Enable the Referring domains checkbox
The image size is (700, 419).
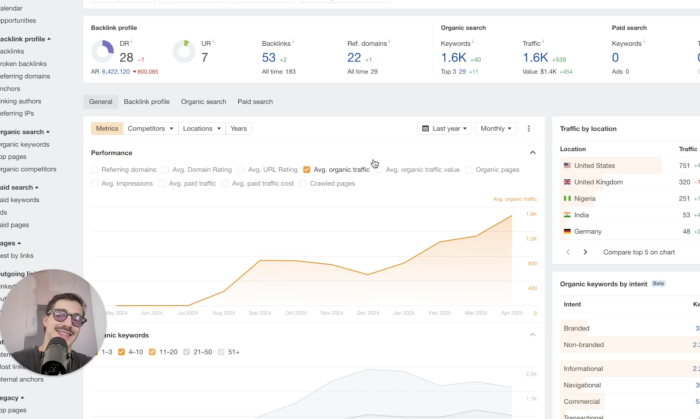(95, 170)
